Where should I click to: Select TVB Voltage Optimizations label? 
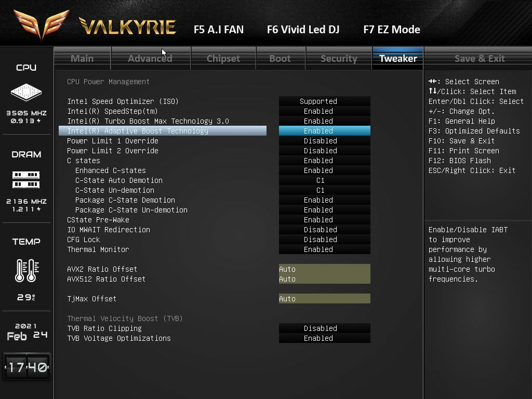[119, 338]
